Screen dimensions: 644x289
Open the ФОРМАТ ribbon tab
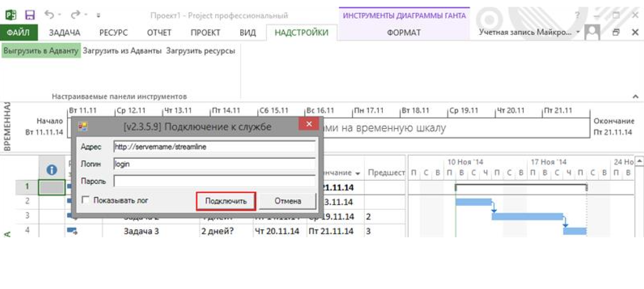(403, 33)
